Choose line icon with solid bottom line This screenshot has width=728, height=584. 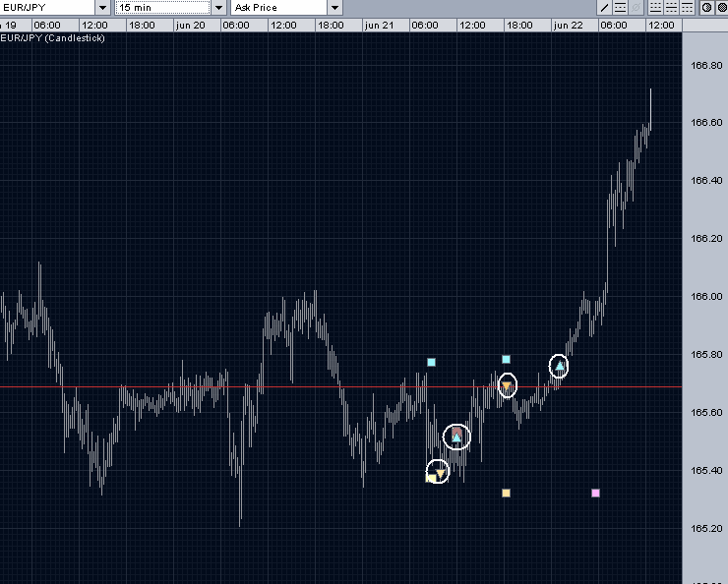pos(655,8)
